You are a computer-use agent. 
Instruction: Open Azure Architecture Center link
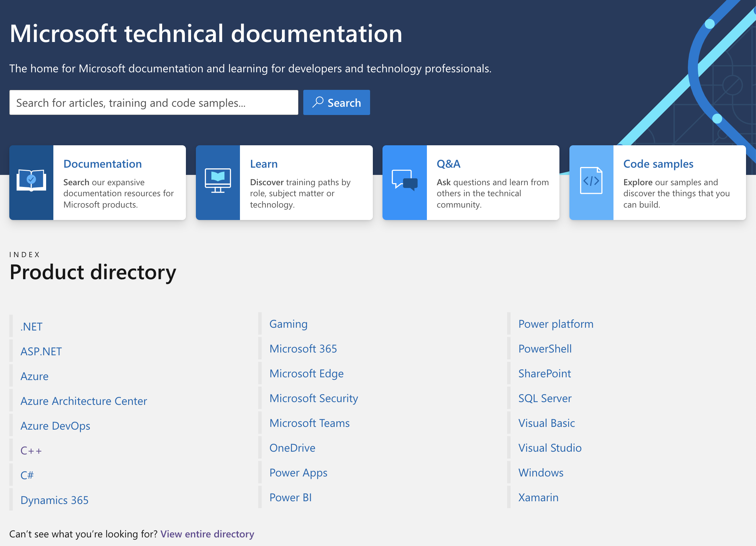click(x=84, y=401)
